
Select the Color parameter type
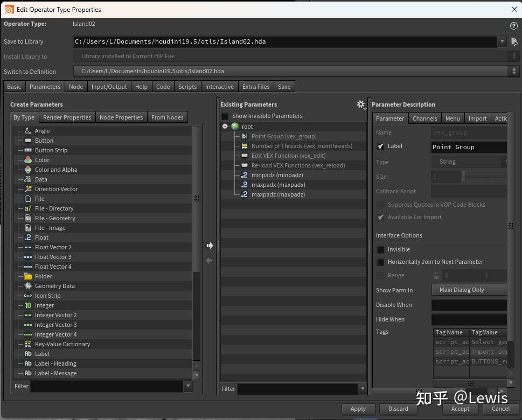point(43,160)
